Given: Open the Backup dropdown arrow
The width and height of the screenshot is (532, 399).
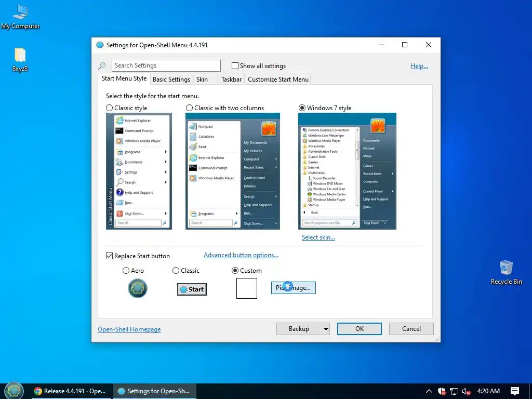Looking at the screenshot, I should click(326, 329).
